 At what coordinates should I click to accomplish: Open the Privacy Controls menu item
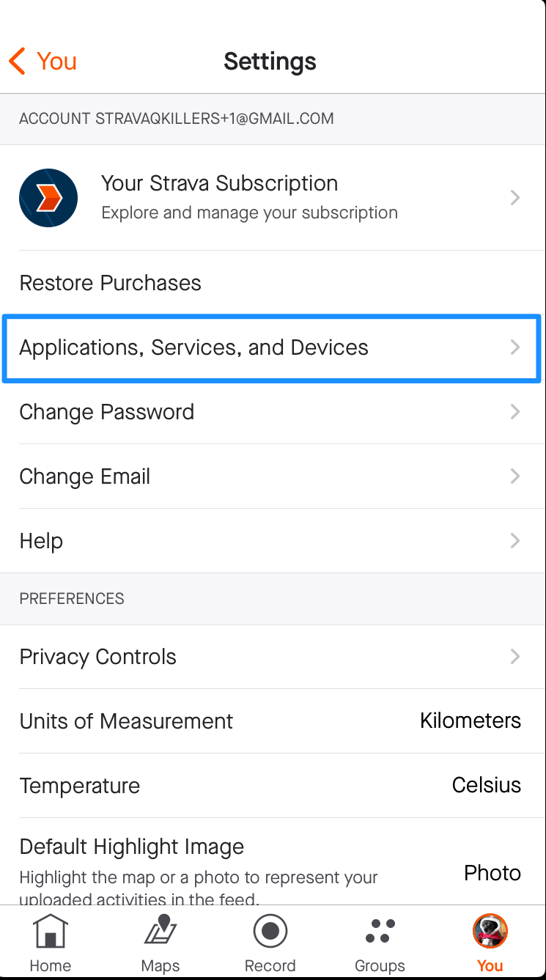click(98, 657)
